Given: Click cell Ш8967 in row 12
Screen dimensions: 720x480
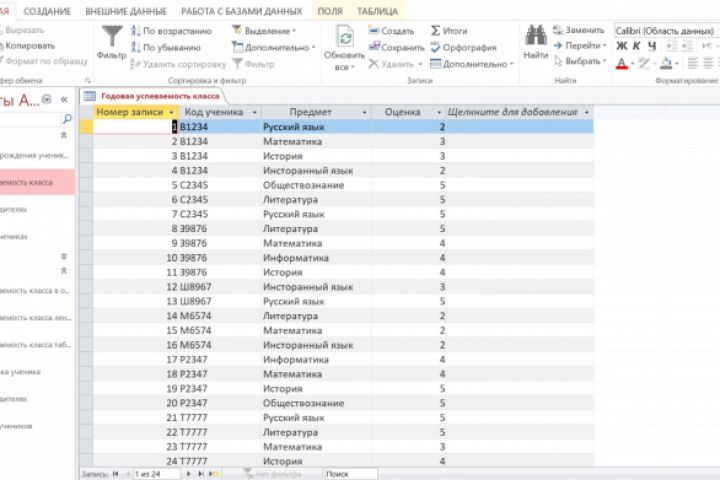Looking at the screenshot, I should click(220, 287).
